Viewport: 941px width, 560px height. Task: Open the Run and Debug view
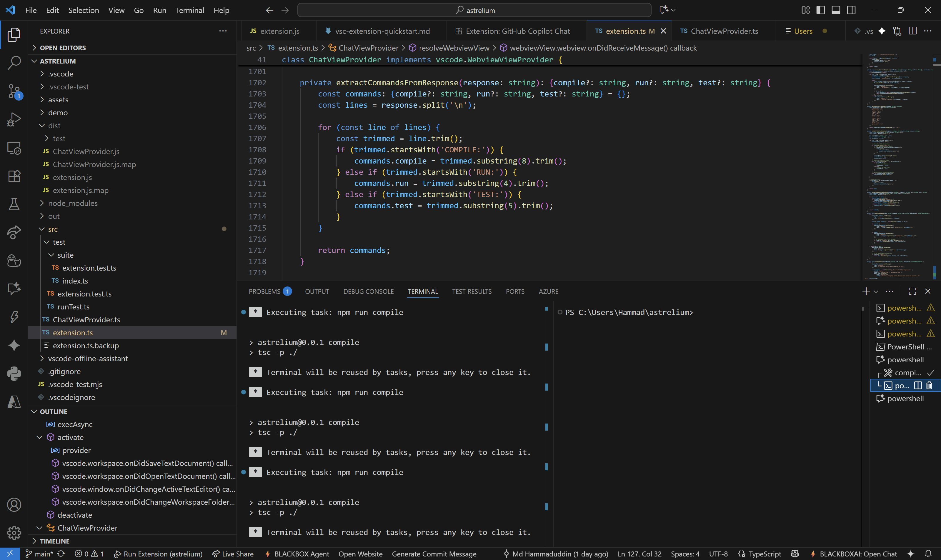14,119
